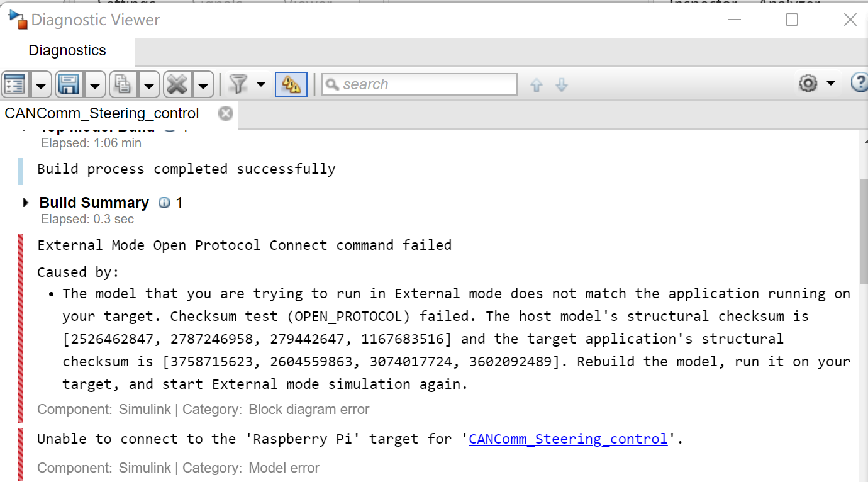Click the previous search result up arrow
Screen dimensions: 868x482
tap(537, 84)
